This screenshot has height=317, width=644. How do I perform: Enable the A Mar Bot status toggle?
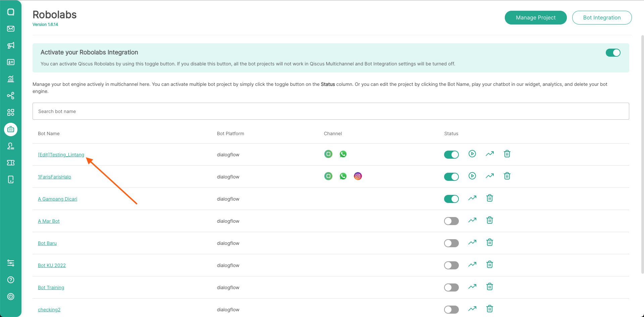451,221
